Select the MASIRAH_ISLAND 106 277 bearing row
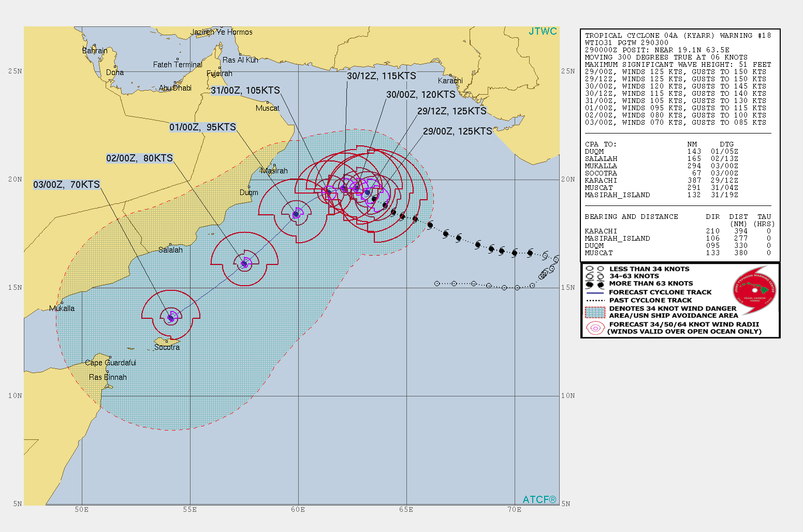 pyautogui.click(x=678, y=239)
